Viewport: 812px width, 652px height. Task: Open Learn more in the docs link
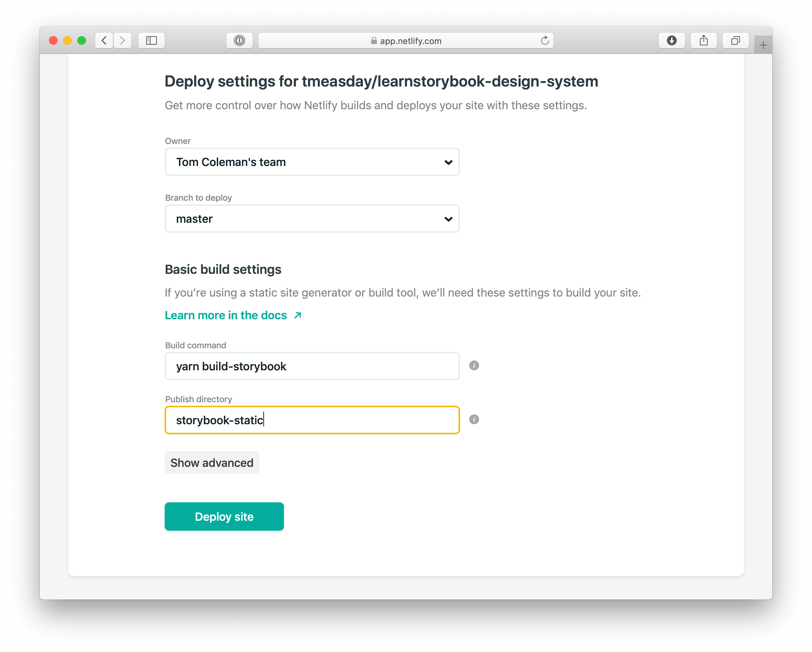pyautogui.click(x=233, y=315)
